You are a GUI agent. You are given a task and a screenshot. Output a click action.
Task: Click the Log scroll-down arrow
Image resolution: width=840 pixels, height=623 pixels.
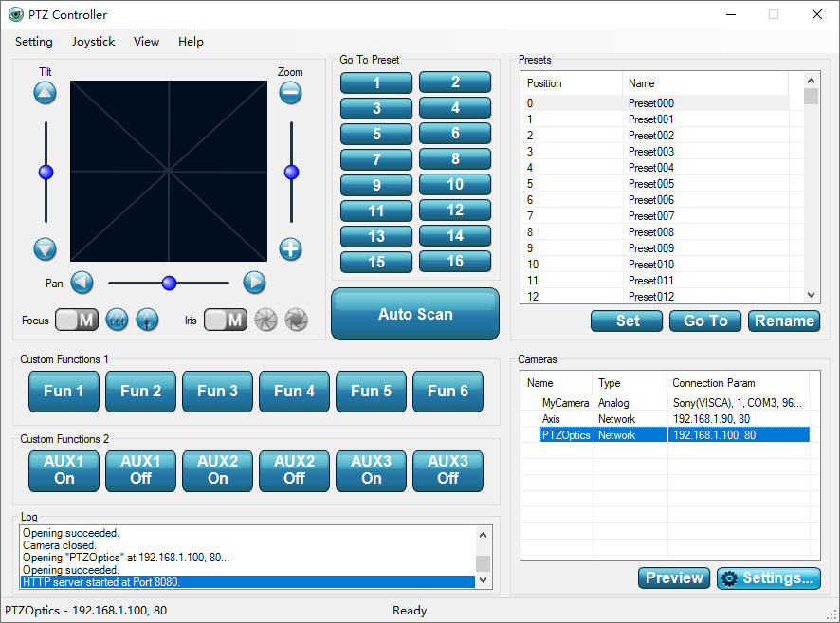(x=484, y=580)
